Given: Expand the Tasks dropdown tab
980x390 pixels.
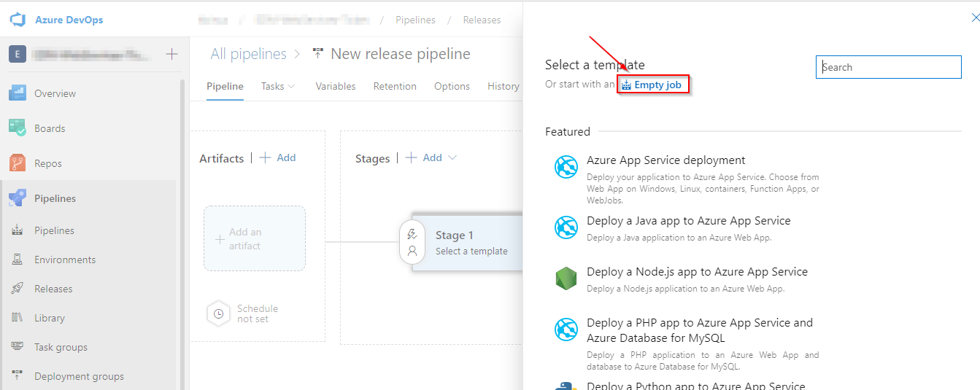Looking at the screenshot, I should pyautogui.click(x=277, y=86).
